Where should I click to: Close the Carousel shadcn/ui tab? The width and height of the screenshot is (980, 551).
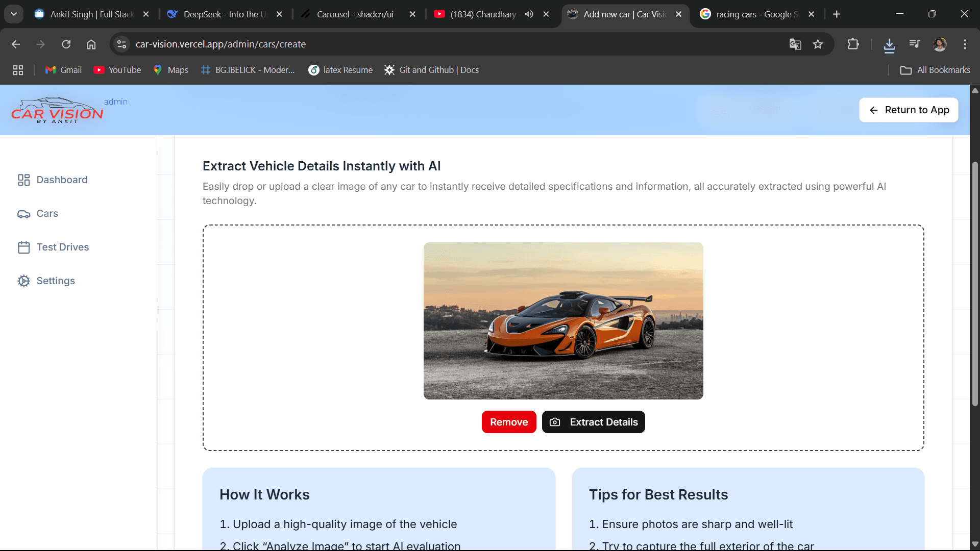(x=412, y=14)
